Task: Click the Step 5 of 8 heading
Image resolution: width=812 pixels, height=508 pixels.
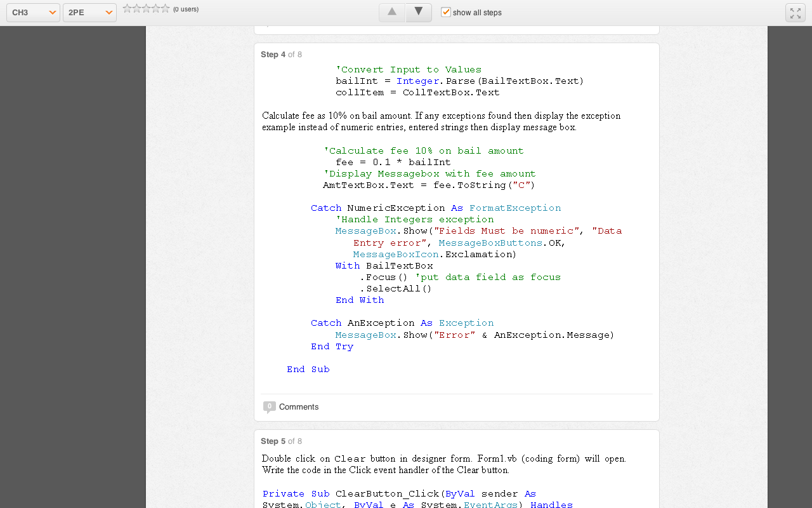Action: click(281, 441)
